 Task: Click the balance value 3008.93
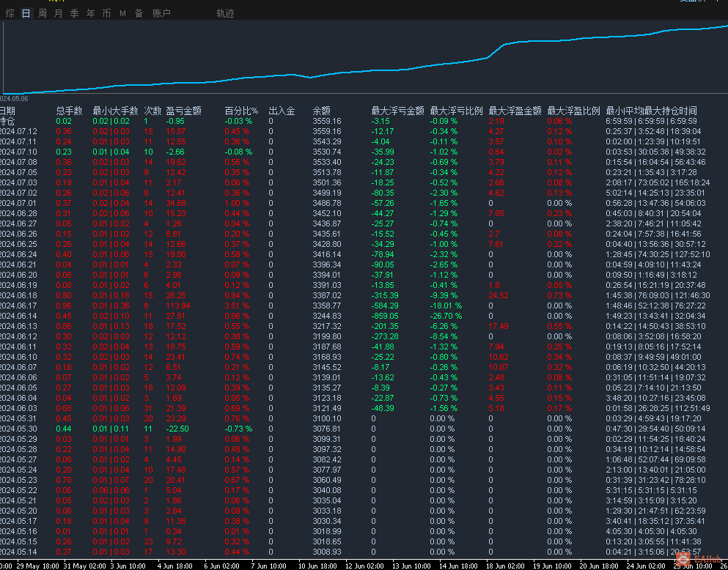click(327, 552)
